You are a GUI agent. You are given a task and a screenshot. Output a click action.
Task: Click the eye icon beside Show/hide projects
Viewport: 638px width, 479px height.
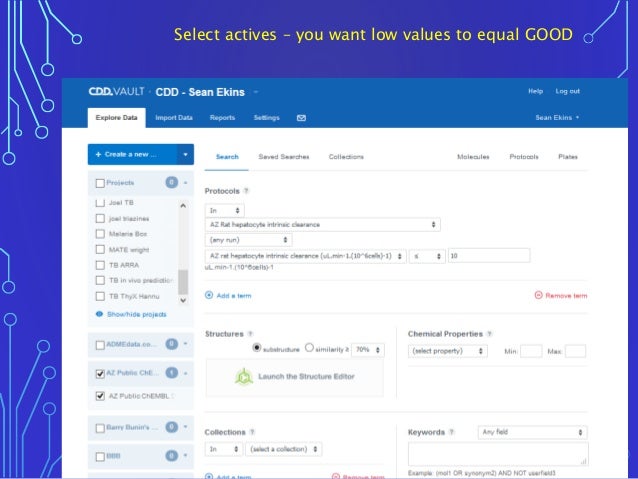click(99, 314)
